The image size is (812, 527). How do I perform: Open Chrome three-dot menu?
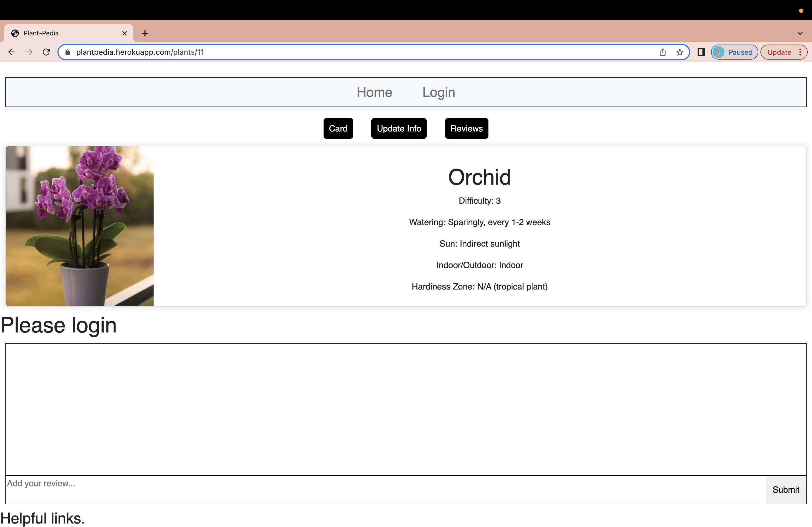coord(800,52)
